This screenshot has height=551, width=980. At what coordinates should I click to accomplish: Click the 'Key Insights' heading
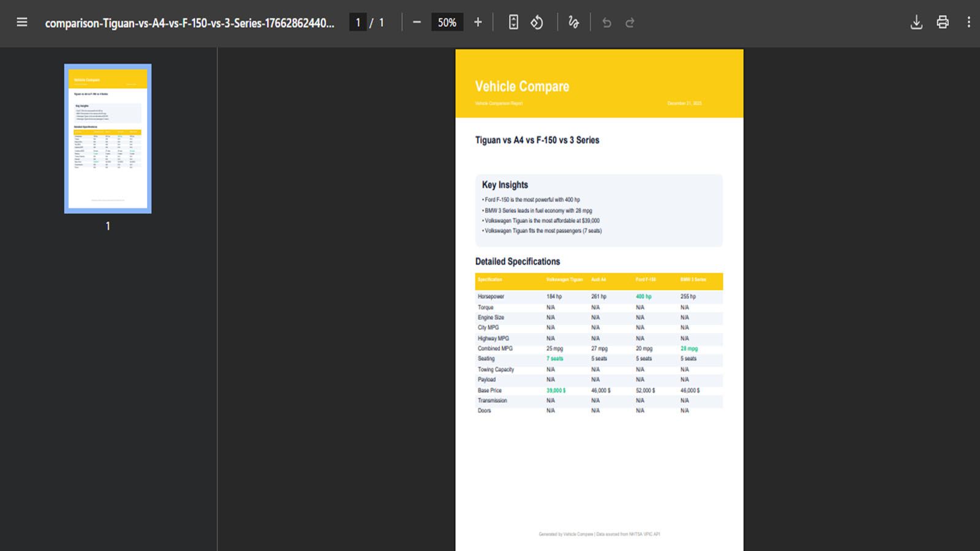505,185
